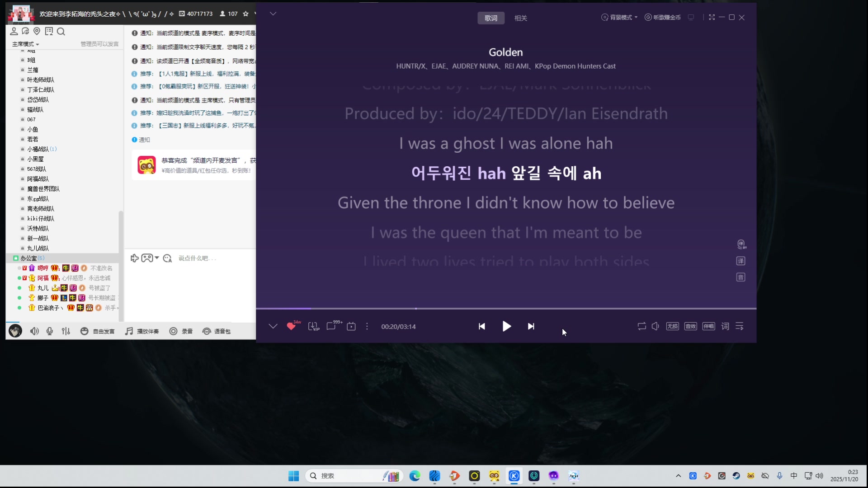Click the VIP download icon
Screen dimensions: 868x488
(313, 326)
